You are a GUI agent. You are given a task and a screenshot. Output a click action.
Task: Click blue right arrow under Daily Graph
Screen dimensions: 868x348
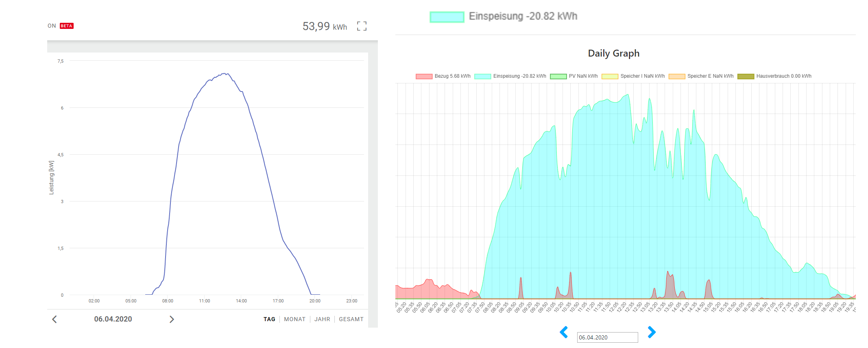coord(652,332)
